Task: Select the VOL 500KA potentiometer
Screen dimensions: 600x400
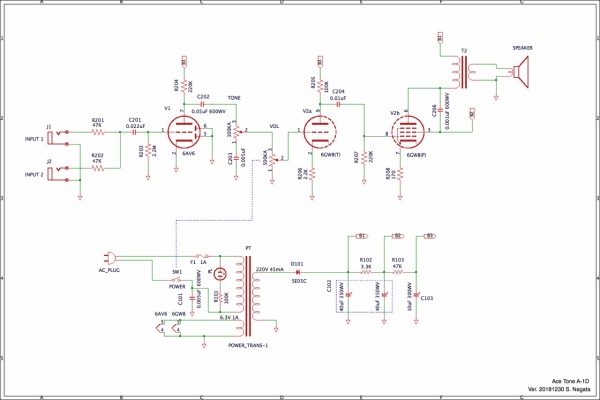Action: (x=272, y=158)
